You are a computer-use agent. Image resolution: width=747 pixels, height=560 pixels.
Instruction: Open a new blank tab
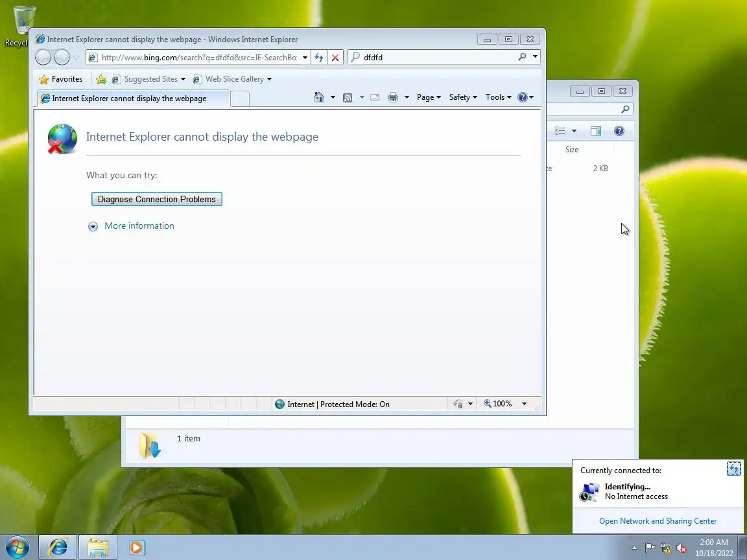tap(240, 99)
